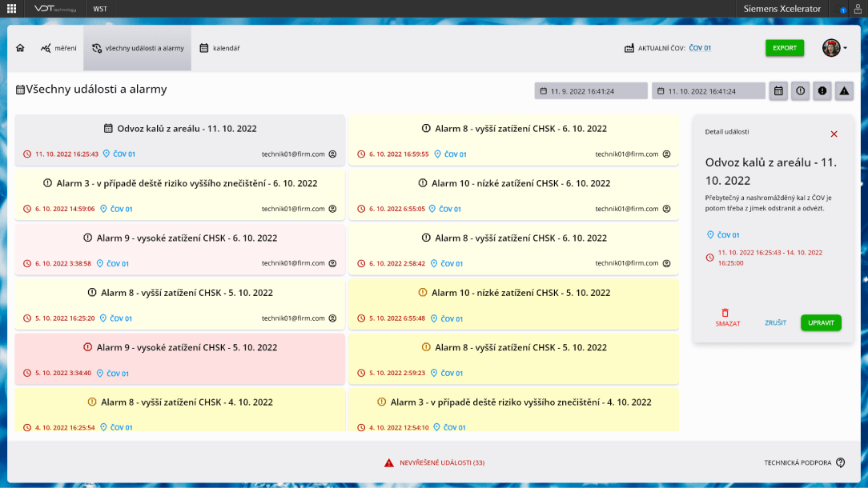
Task: Switch to the kalendář tab
Action: (x=219, y=48)
